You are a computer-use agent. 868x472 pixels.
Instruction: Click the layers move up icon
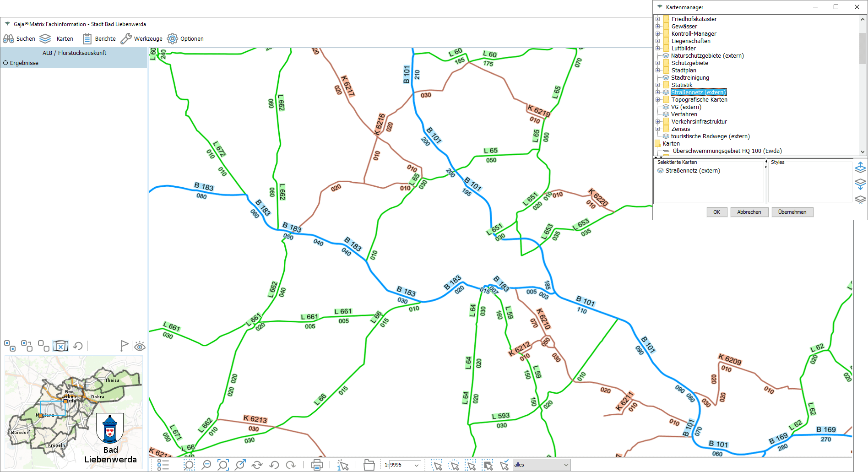860,168
